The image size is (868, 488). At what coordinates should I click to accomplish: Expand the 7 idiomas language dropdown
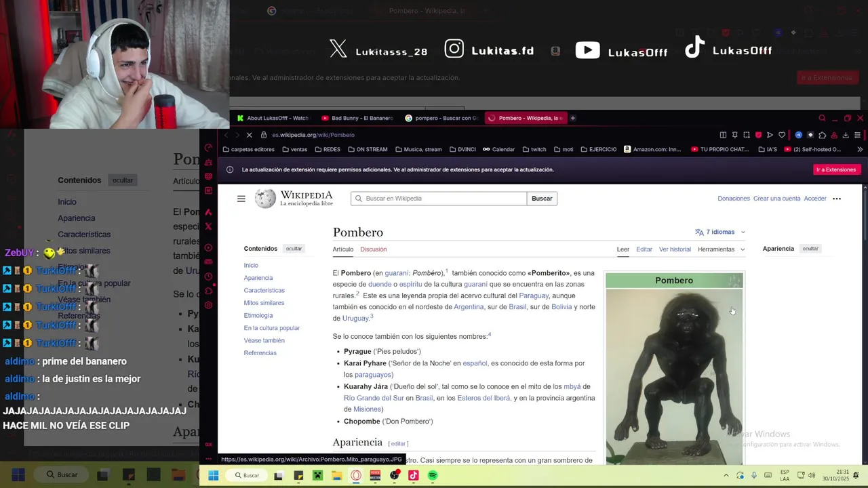pos(719,232)
